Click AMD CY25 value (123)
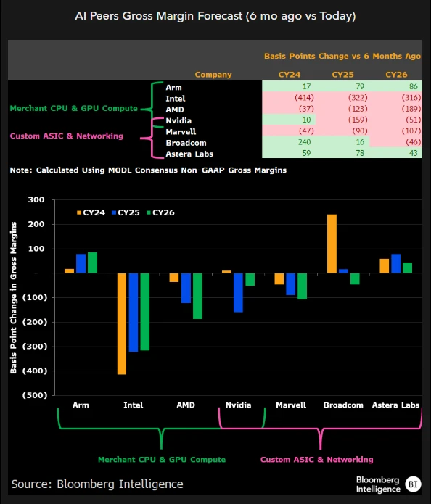 click(358, 109)
